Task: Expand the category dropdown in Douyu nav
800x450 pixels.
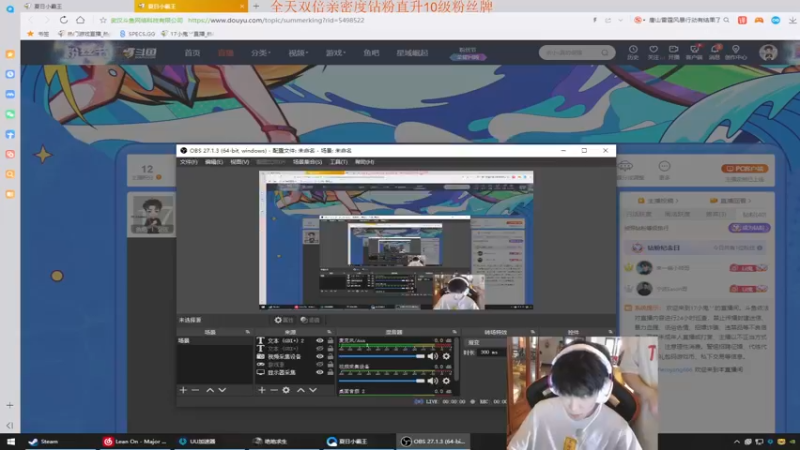Action: pyautogui.click(x=260, y=53)
